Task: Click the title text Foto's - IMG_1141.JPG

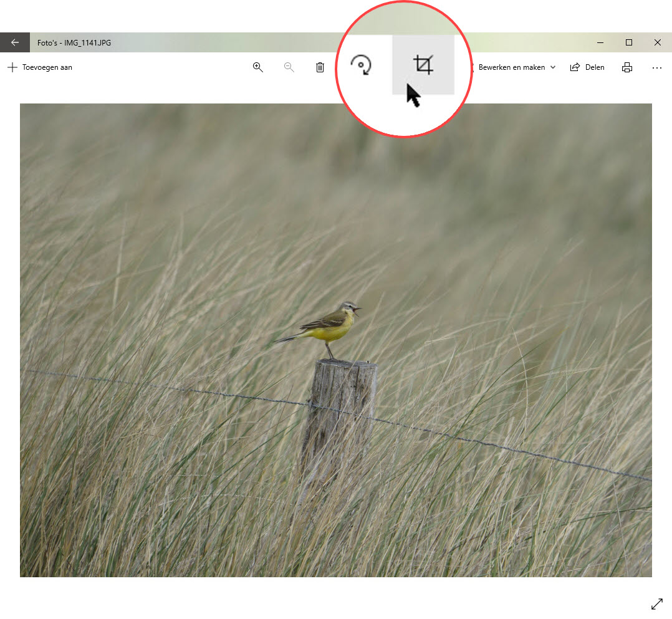Action: coord(74,43)
